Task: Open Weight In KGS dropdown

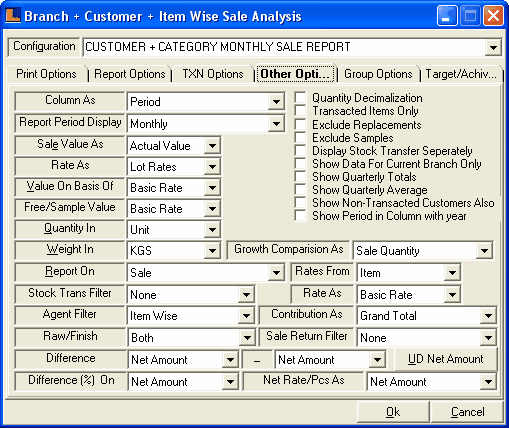Action: 212,250
